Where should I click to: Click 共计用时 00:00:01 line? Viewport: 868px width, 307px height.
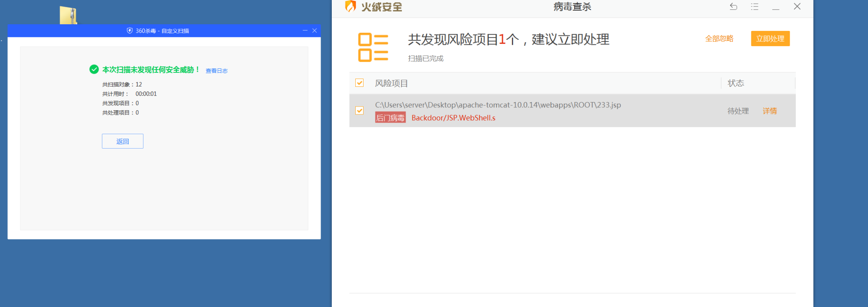129,94
